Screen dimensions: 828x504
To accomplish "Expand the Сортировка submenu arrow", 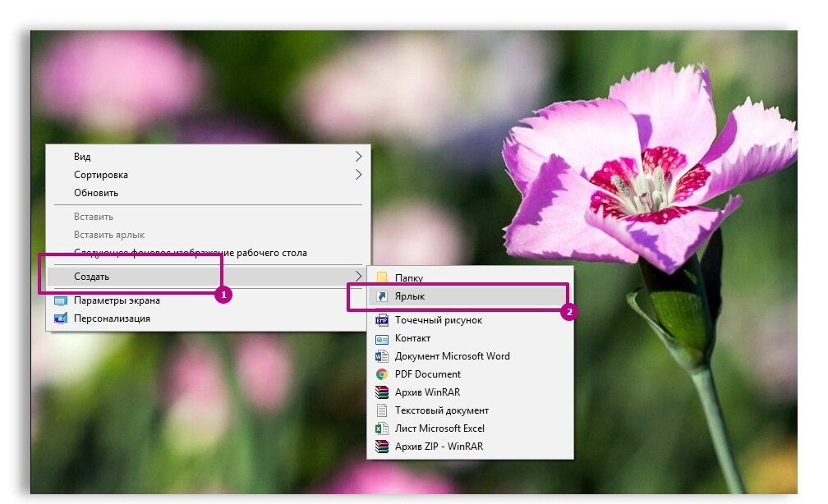I will tap(358, 174).
